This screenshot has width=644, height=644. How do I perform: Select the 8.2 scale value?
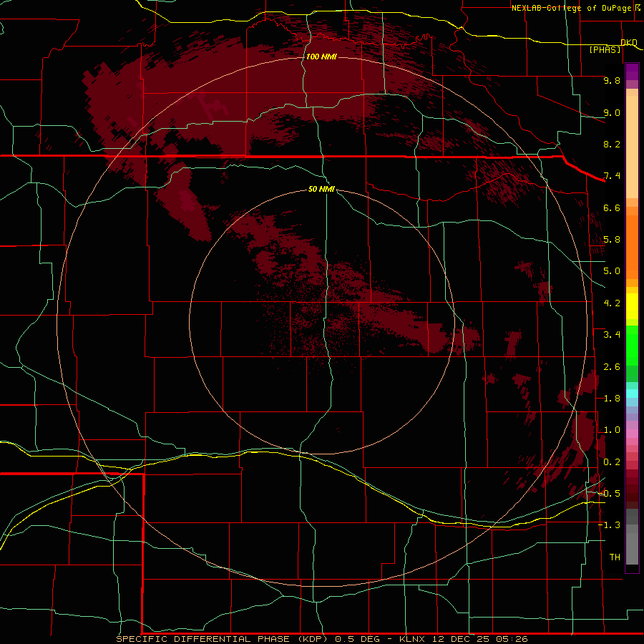(612, 144)
